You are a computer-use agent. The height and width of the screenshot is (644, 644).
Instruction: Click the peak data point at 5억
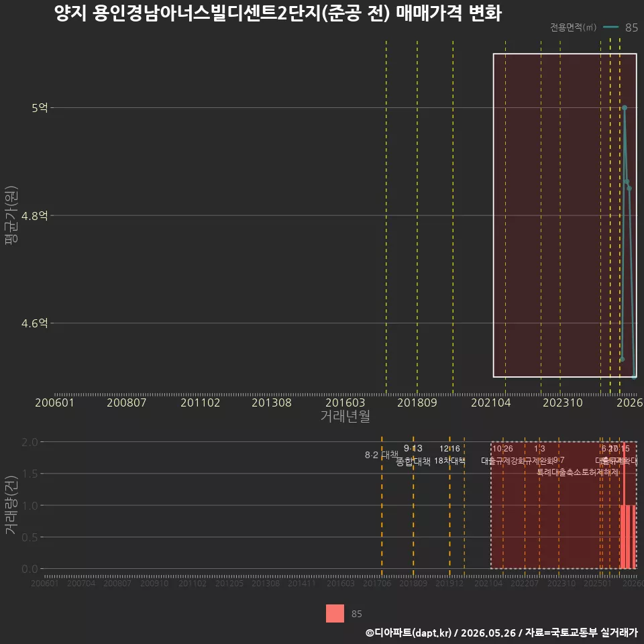coord(625,107)
